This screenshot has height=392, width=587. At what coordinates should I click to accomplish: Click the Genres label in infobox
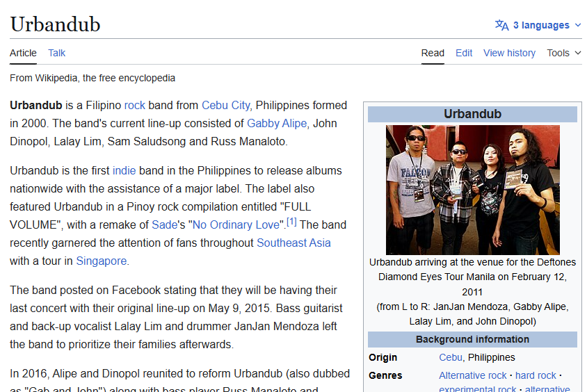coord(385,375)
